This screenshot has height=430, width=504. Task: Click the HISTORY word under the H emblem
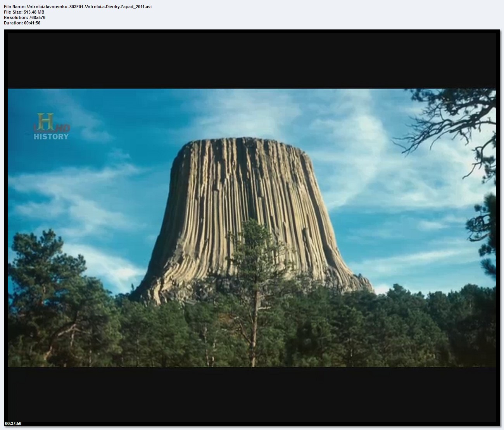coord(51,136)
